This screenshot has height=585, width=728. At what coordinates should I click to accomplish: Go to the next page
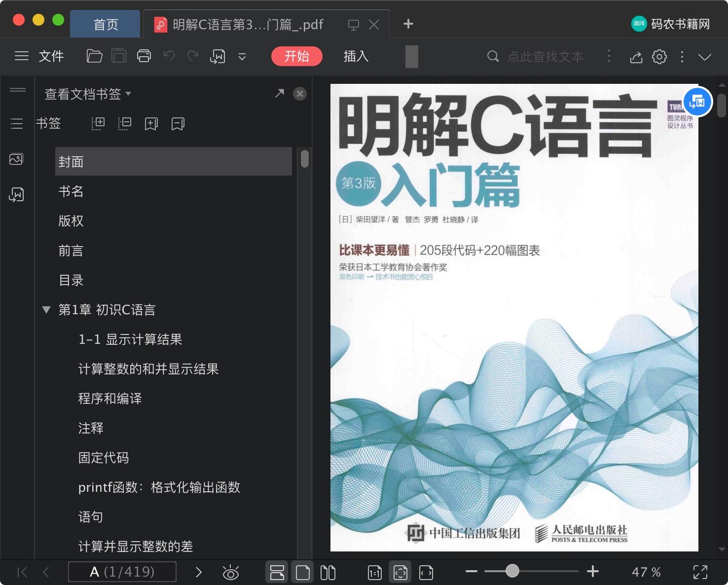pos(199,572)
